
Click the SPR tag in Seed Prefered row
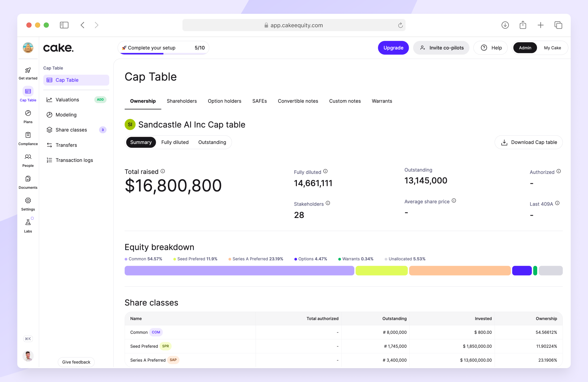(x=166, y=346)
